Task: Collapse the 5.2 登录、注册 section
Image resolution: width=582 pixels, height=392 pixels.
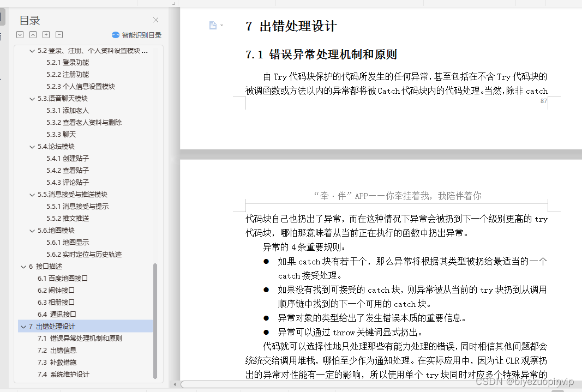Action: pyautogui.click(x=32, y=51)
